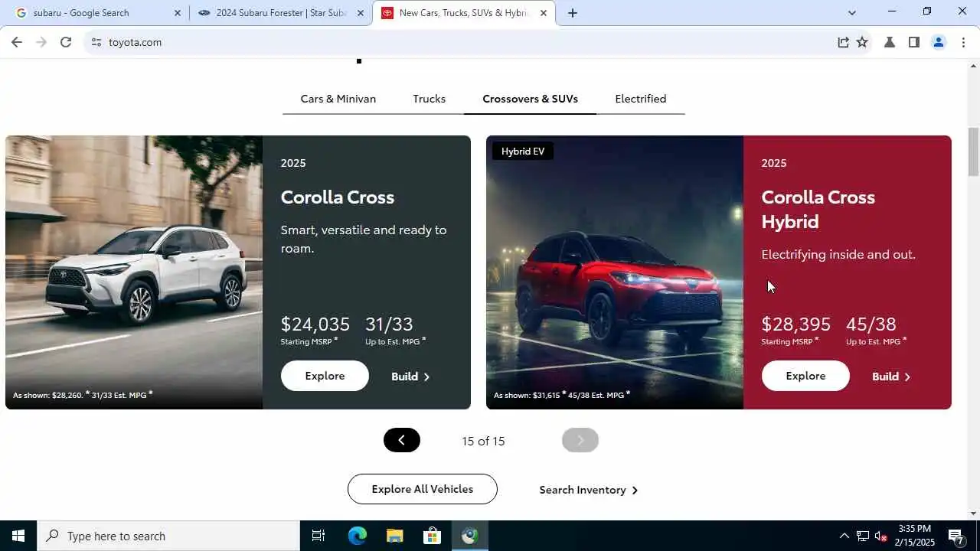
Task: Open the taskbar clock and date
Action: [x=915, y=536]
